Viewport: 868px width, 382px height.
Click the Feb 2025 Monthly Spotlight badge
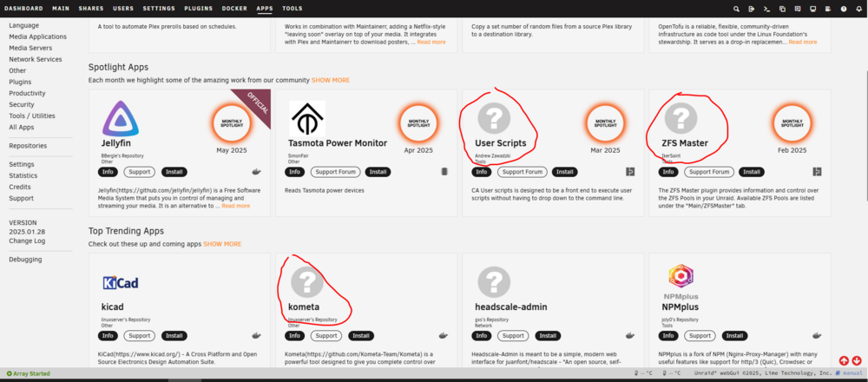(x=792, y=123)
